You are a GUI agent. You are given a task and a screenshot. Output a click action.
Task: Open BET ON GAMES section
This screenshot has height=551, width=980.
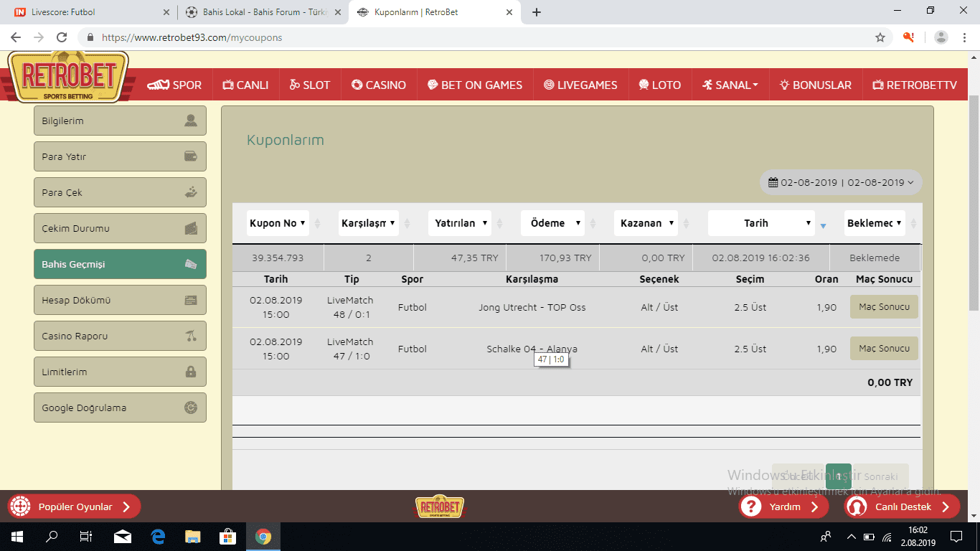[475, 85]
